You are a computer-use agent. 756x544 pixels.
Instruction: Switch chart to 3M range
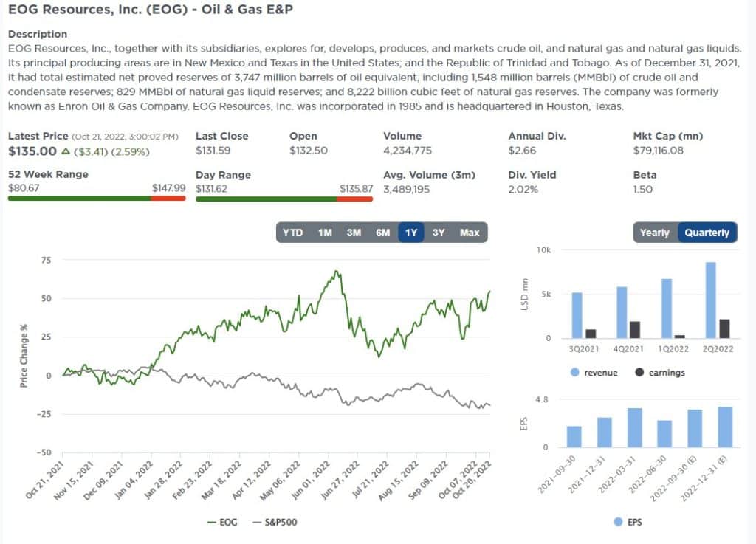(x=354, y=233)
